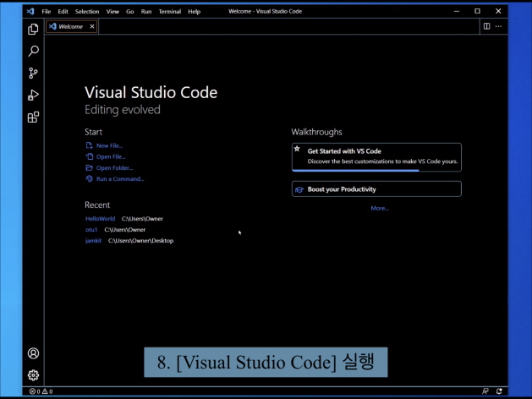Open the Search view in activity bar
The height and width of the screenshot is (399, 532).
pos(33,52)
